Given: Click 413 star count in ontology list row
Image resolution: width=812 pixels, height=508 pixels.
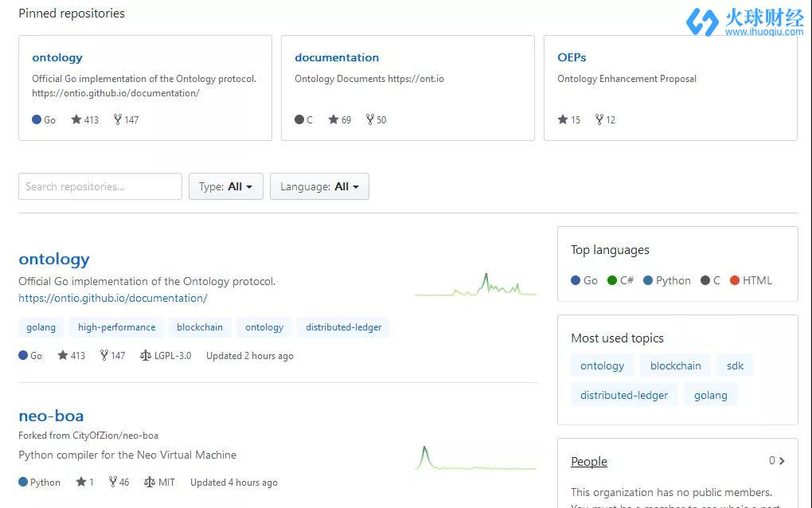Looking at the screenshot, I should click(x=78, y=356).
